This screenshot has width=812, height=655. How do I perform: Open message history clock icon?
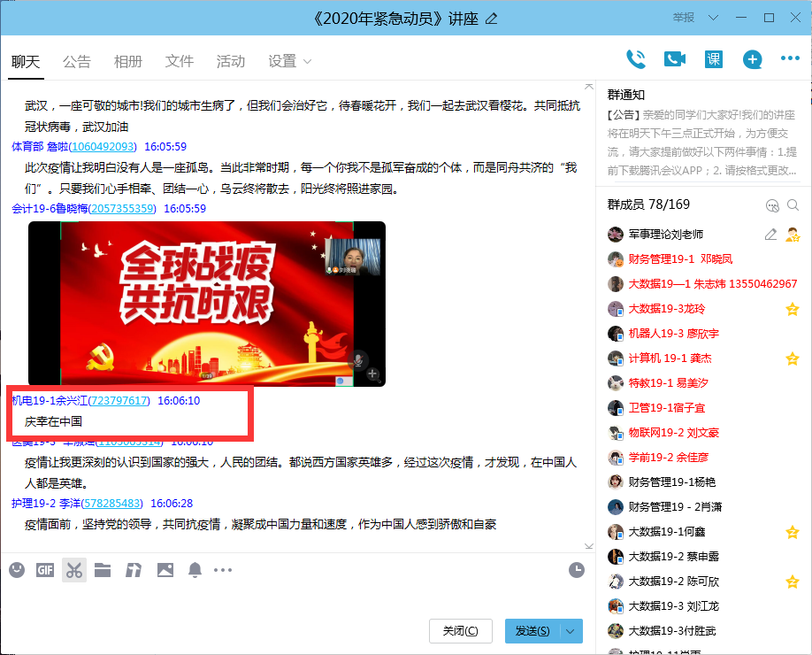(576, 570)
